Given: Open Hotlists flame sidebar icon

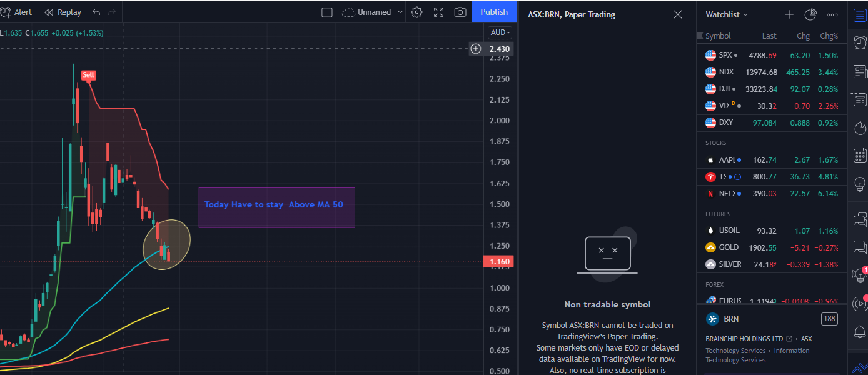Looking at the screenshot, I should click(x=859, y=127).
